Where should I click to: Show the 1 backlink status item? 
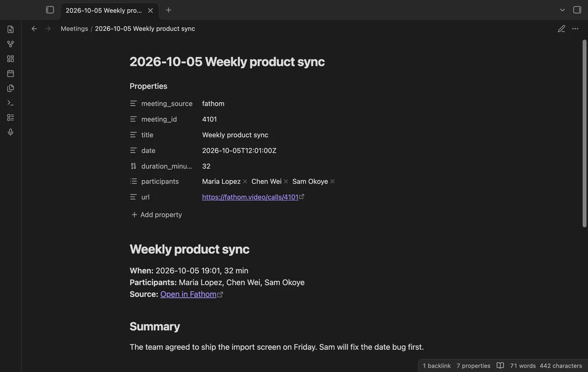coord(437,366)
